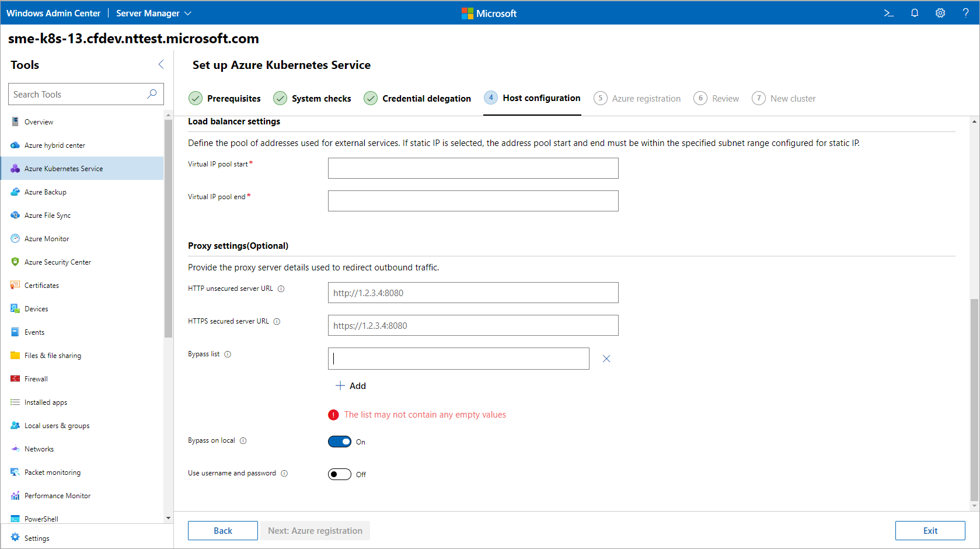Open Azure Backup in the tools list
Screen dimensions: 980x549
tap(46, 192)
